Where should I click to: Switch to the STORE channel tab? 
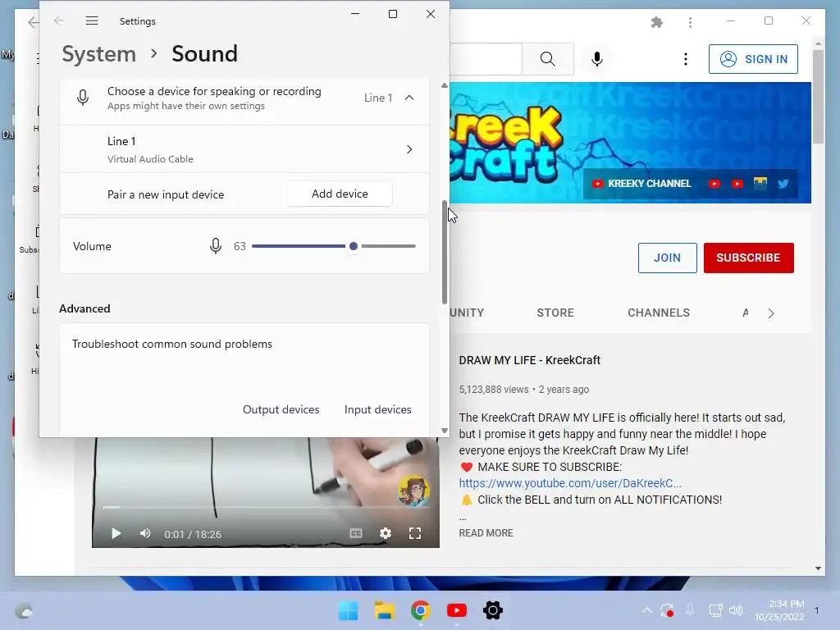pos(555,313)
